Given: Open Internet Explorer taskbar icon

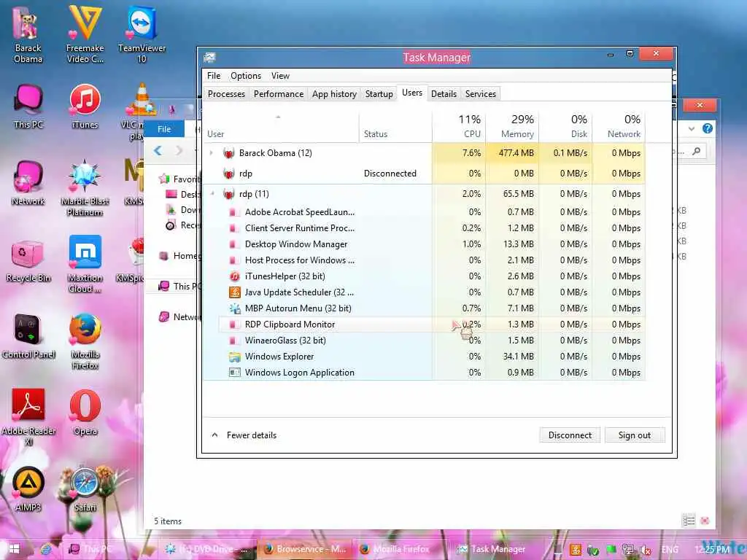Looking at the screenshot, I should [x=46, y=549].
